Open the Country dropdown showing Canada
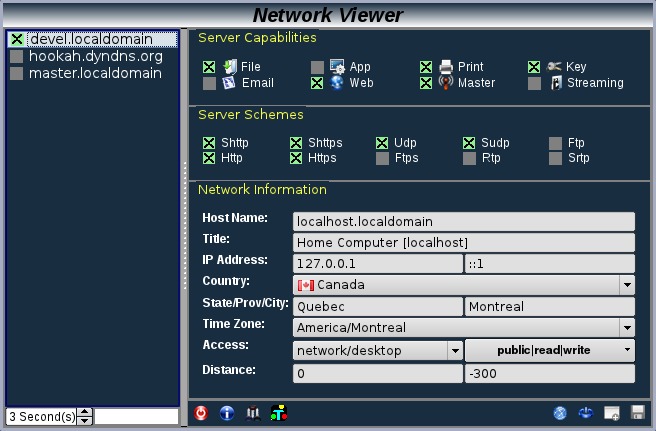Image resolution: width=656 pixels, height=431 pixels. [x=626, y=285]
